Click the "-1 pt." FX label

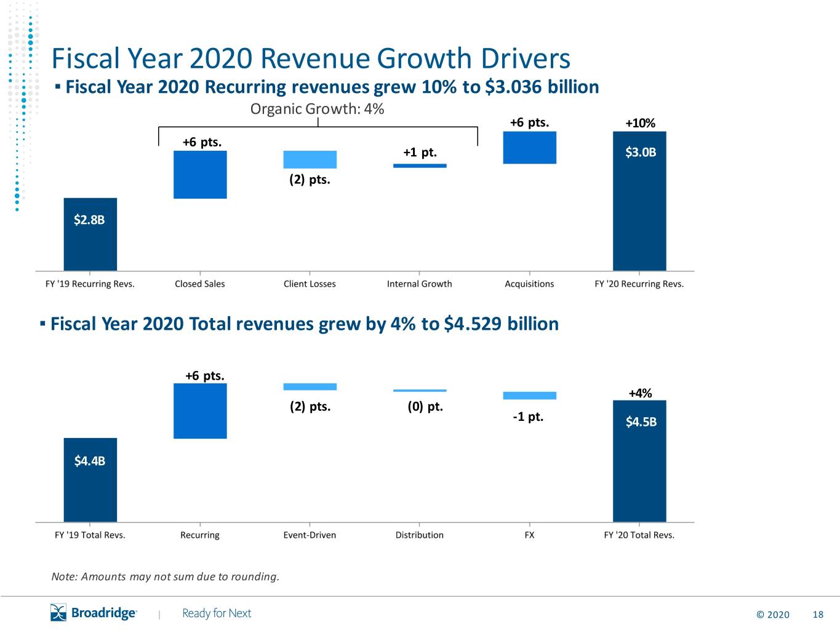[x=528, y=417]
